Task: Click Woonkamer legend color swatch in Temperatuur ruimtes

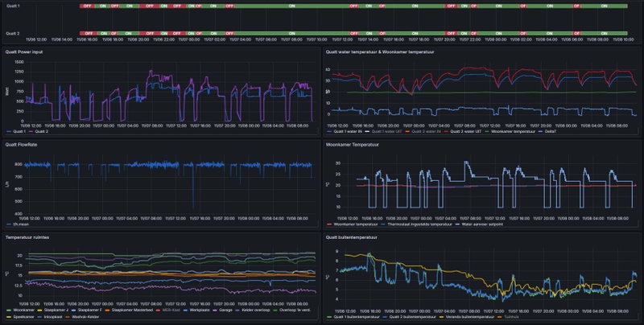Action: point(10,311)
